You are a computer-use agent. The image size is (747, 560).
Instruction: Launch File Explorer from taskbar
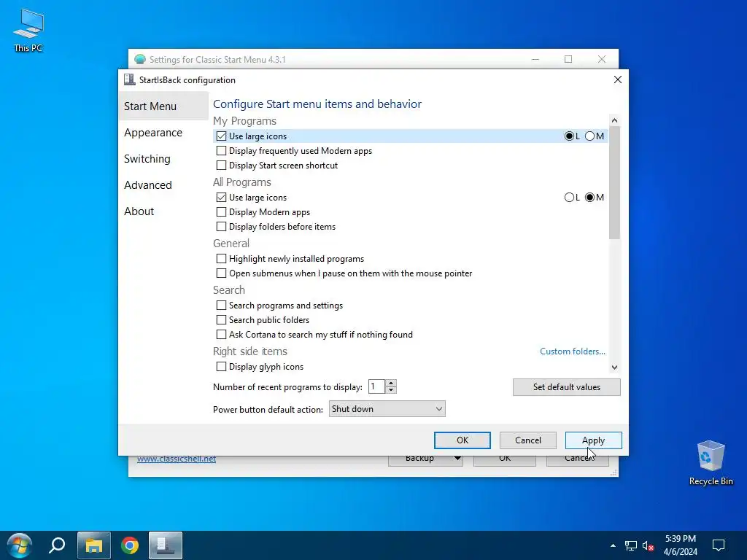[x=94, y=545]
